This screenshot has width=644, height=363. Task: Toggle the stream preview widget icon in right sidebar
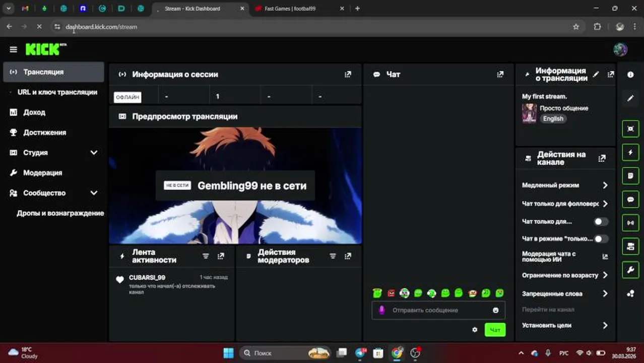[630, 129]
